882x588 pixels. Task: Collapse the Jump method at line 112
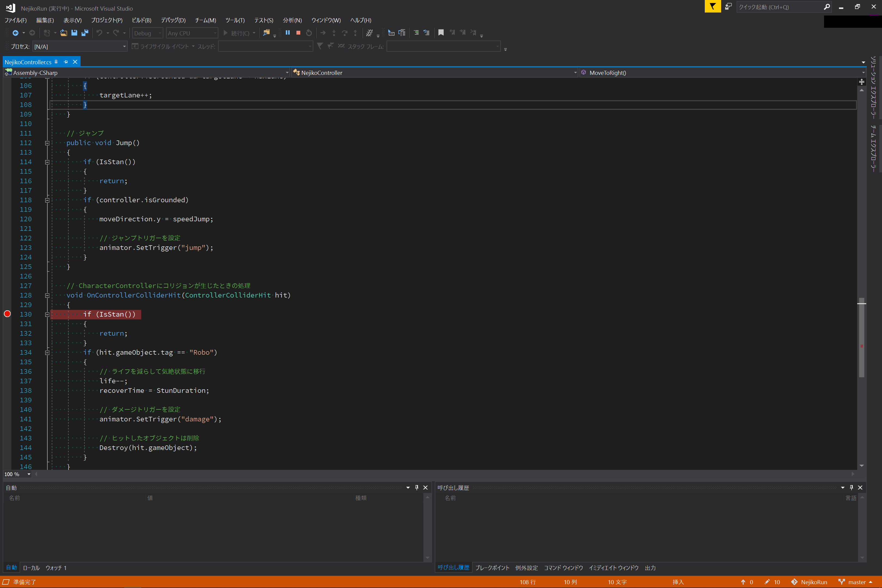(x=47, y=143)
